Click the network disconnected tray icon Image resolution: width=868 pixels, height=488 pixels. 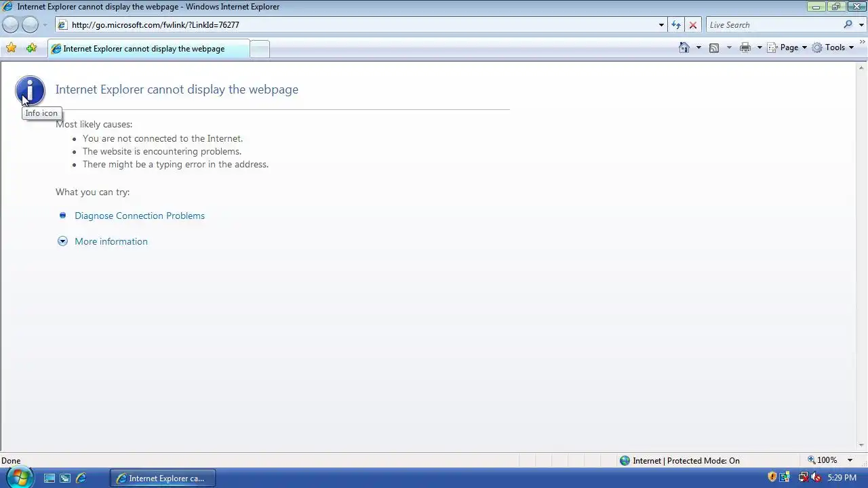804,477
